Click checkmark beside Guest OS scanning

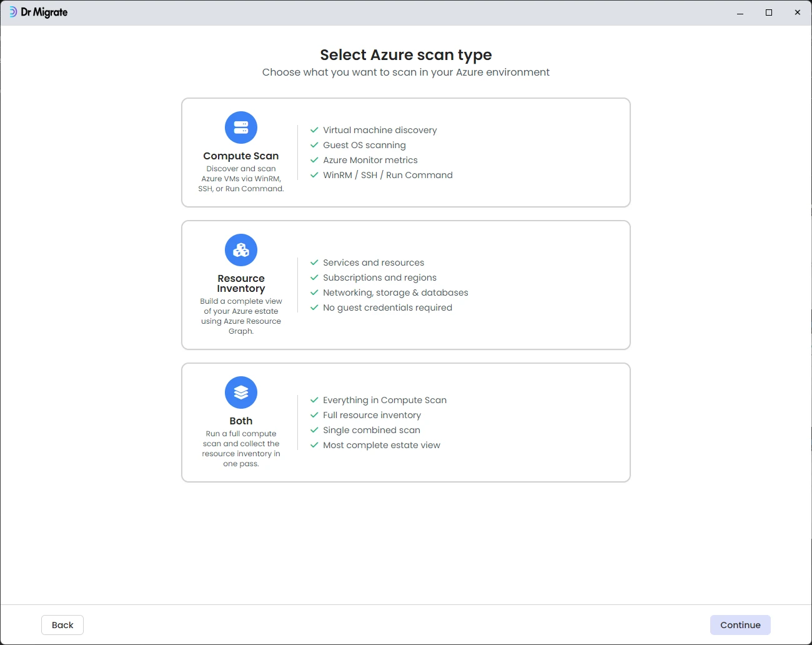(314, 145)
